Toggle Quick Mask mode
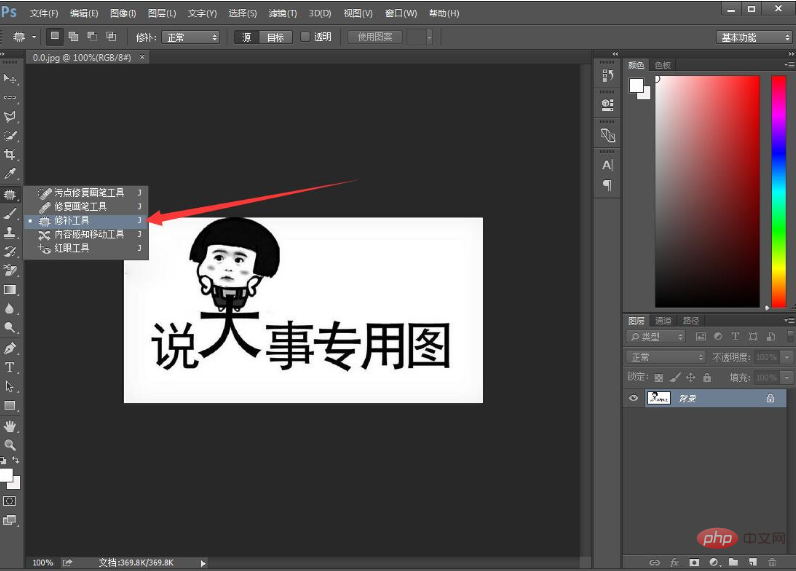Viewport: 796px width, 571px height. 9,501
